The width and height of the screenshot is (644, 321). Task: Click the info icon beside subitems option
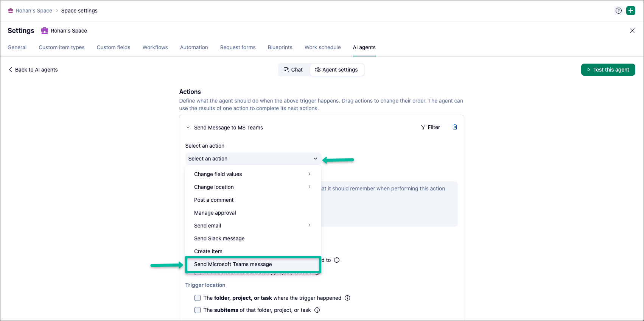click(x=317, y=310)
